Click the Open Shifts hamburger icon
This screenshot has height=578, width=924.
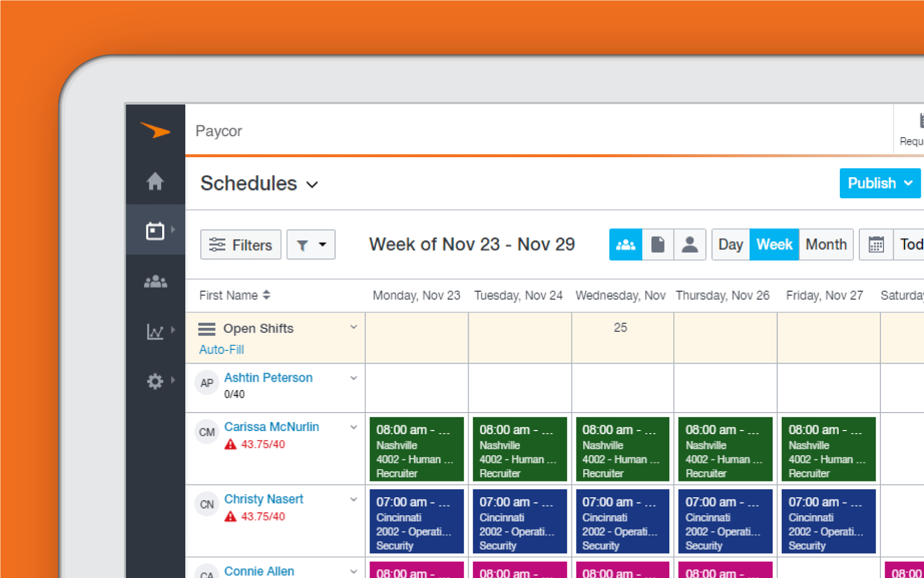coord(207,329)
